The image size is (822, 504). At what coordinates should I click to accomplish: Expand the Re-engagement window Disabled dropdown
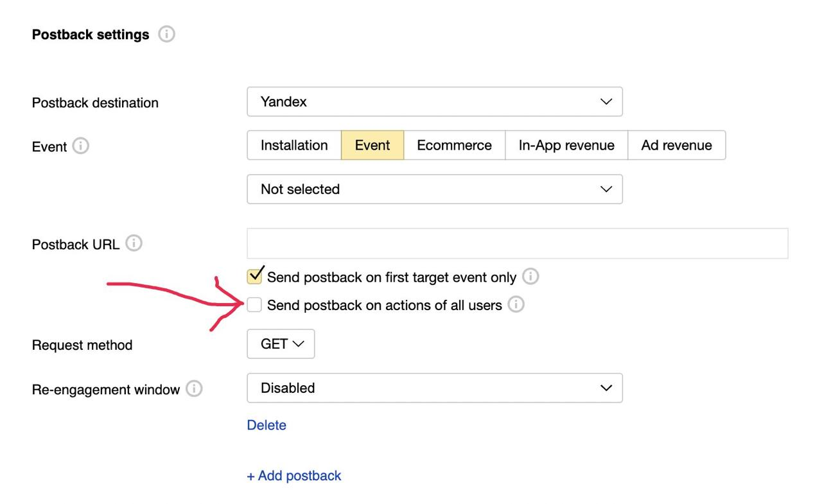click(434, 388)
